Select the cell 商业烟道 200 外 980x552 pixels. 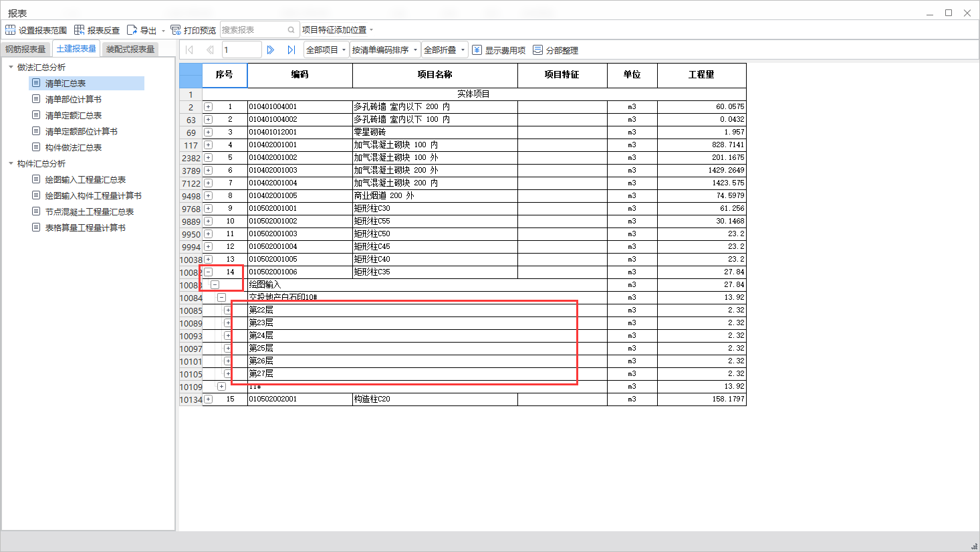435,196
